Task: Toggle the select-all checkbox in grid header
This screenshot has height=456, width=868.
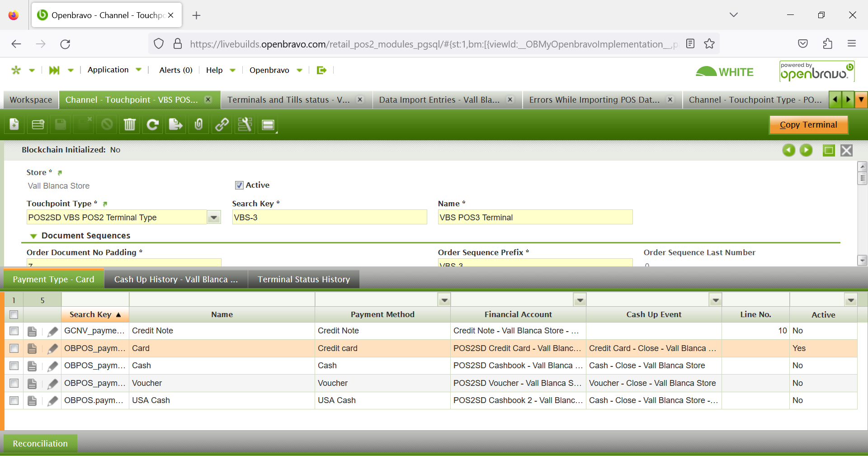Action: pyautogui.click(x=14, y=314)
